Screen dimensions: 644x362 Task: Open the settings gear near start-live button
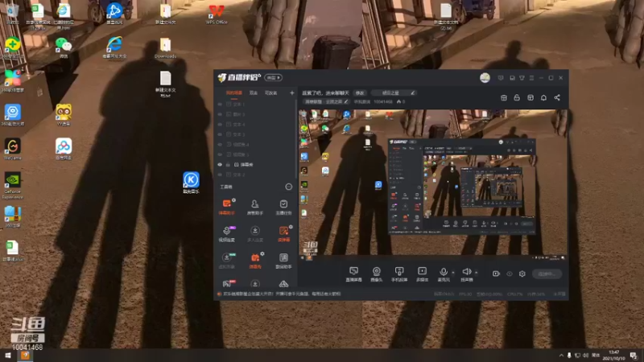(x=522, y=274)
